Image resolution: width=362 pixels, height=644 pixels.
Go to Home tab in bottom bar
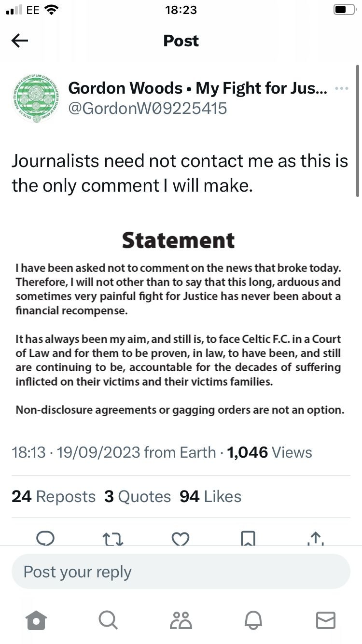[37, 620]
